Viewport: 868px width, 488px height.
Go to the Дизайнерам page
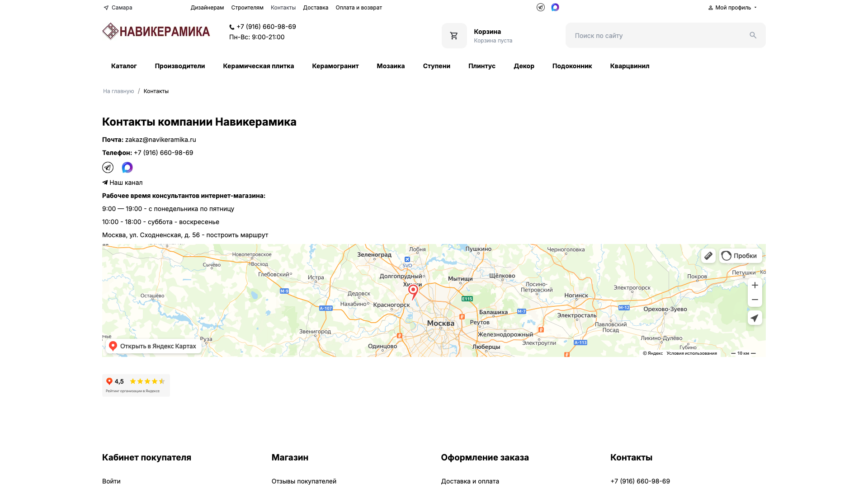[x=207, y=8]
